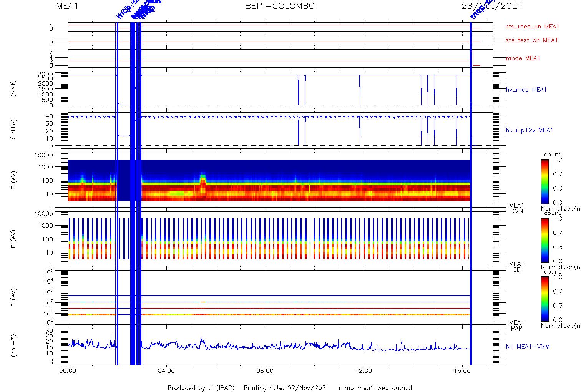Click the 08:00 time tick
Screen dimensions: 581x392
[265, 371]
